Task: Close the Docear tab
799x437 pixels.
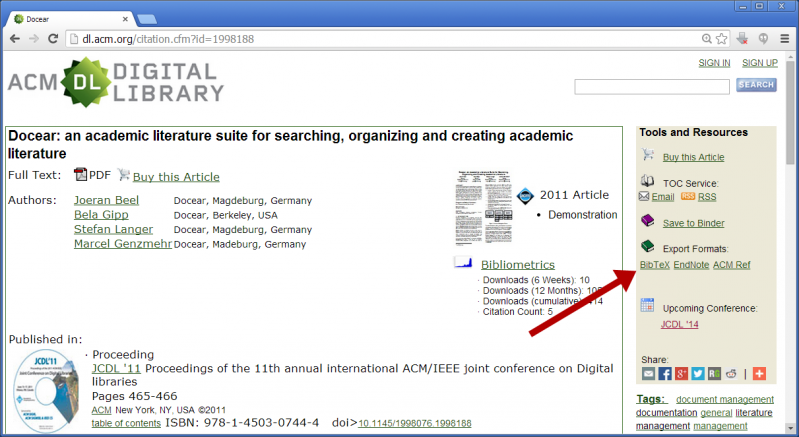Action: coord(125,19)
